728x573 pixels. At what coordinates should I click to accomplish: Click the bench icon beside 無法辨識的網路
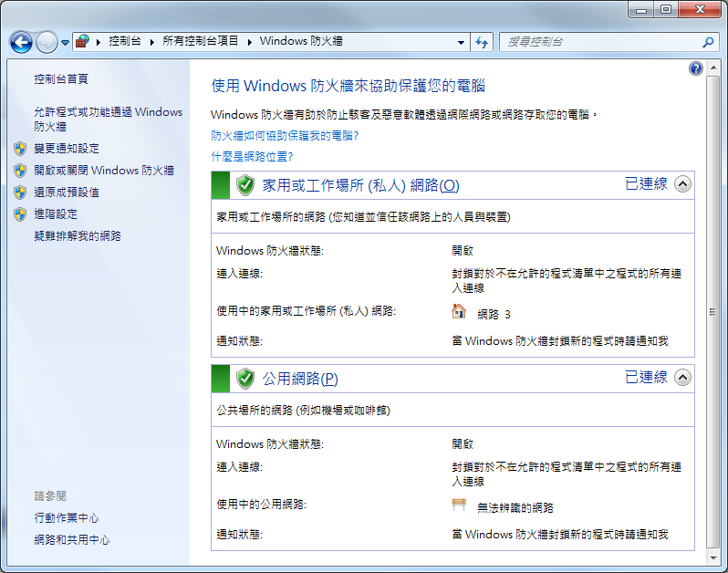[459, 505]
